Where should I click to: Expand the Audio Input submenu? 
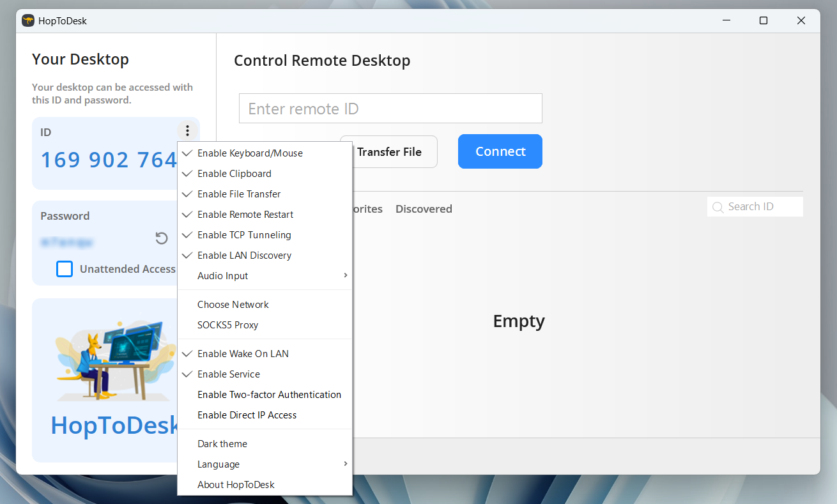click(265, 276)
